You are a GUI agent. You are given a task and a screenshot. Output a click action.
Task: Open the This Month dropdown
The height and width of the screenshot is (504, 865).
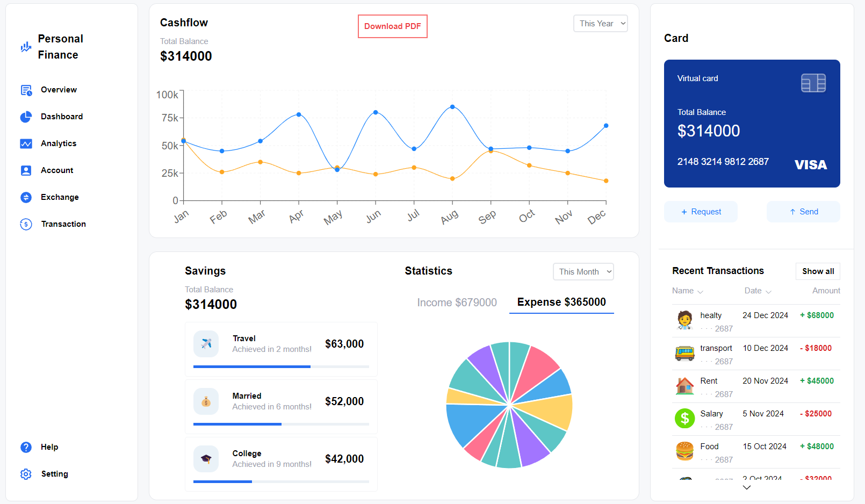pyautogui.click(x=583, y=272)
